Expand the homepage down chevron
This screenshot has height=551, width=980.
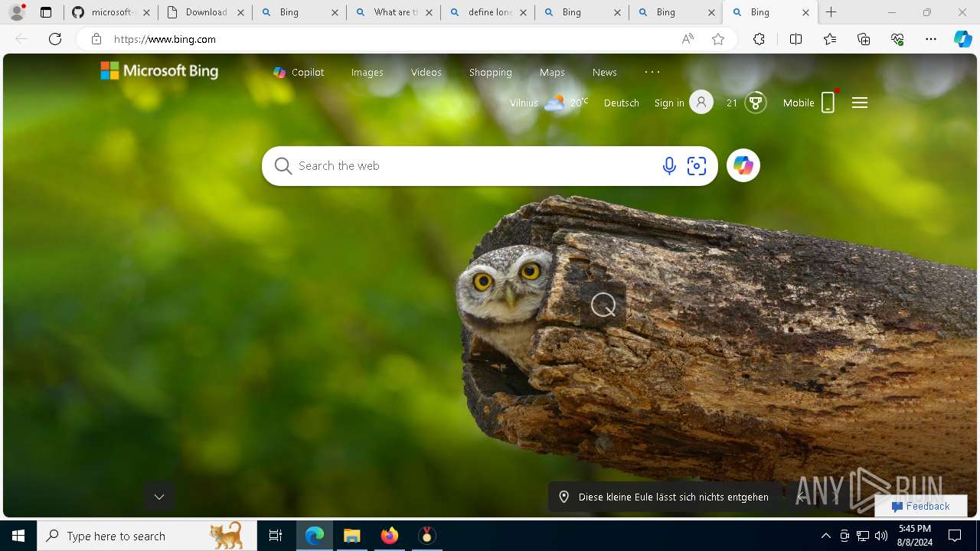tap(159, 497)
